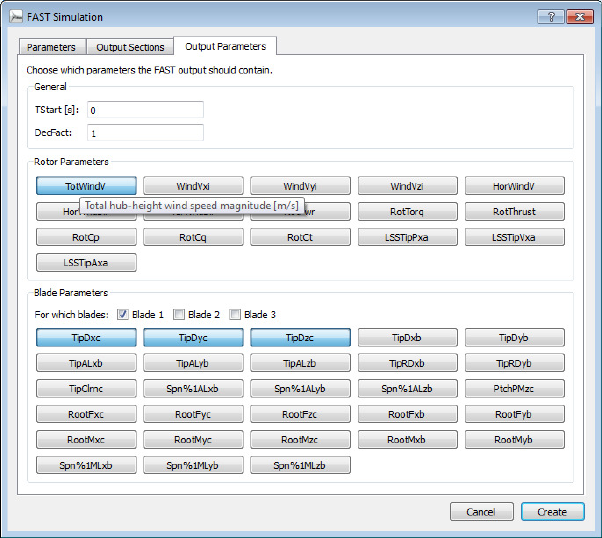Screen dimensions: 602x538
Task: Toggle the Spn%1MLxb button
Action: coord(86,465)
